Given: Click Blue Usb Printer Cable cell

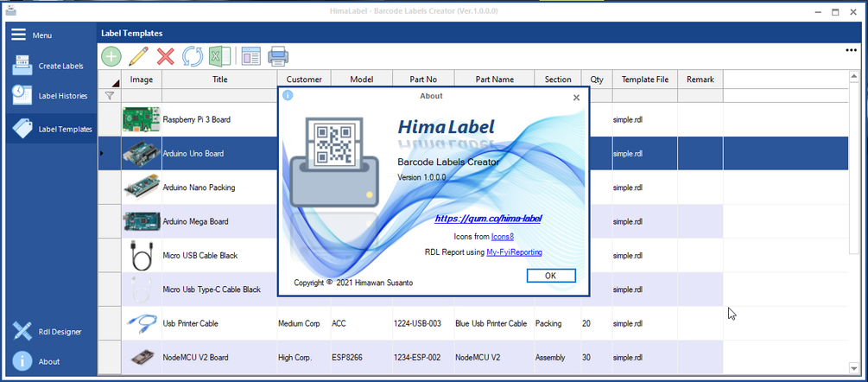Looking at the screenshot, I should [494, 323].
